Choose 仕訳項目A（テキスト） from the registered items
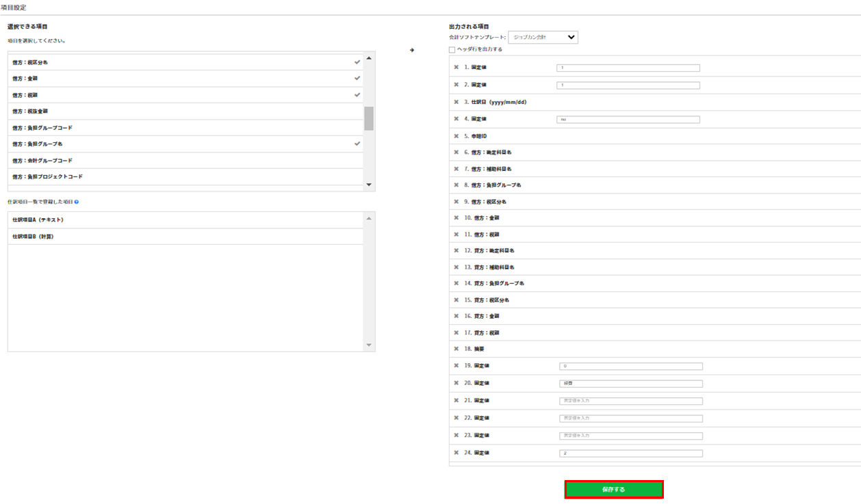 tap(185, 220)
